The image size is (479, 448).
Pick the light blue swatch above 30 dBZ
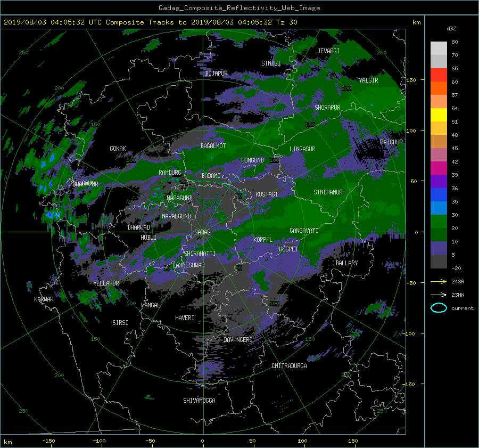tap(439, 208)
